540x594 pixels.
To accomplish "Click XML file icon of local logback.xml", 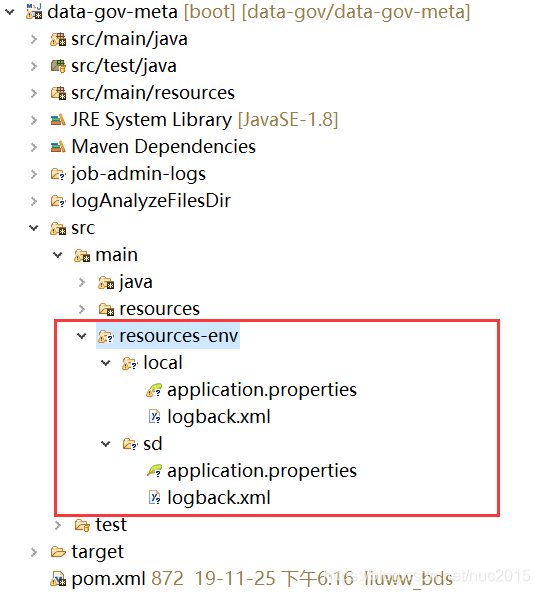I will coord(154,417).
